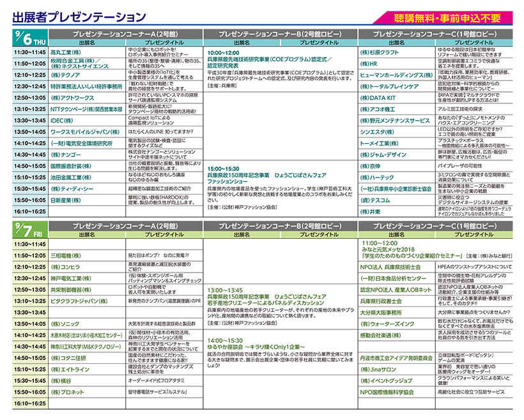Image resolution: width=524 pixels, height=420 pixels.
Task: Click NPO法人 兵庫県技術士会
Action: click(390, 267)
